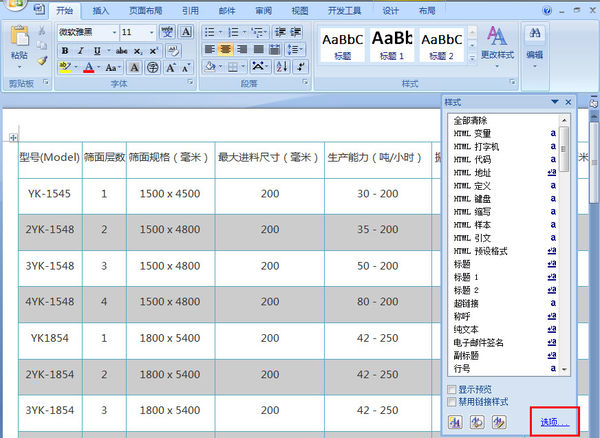
Task: Select 全部清除 in the styles list
Action: [x=471, y=120]
